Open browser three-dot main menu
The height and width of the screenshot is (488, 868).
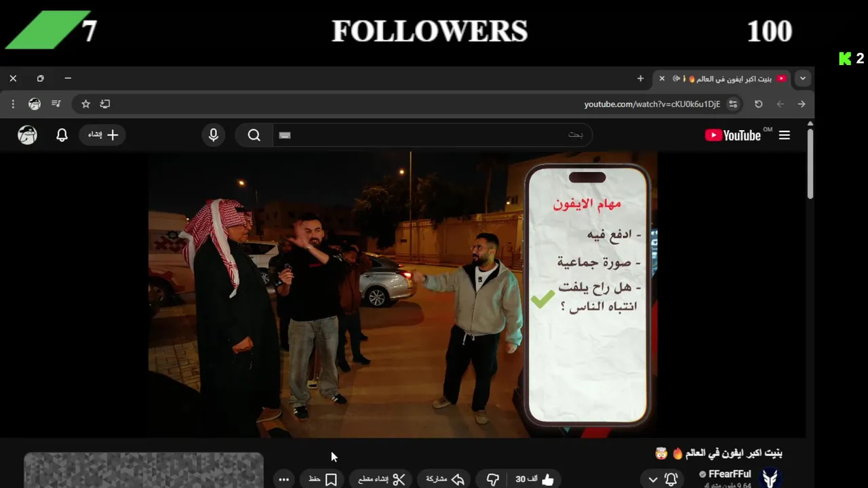click(13, 104)
